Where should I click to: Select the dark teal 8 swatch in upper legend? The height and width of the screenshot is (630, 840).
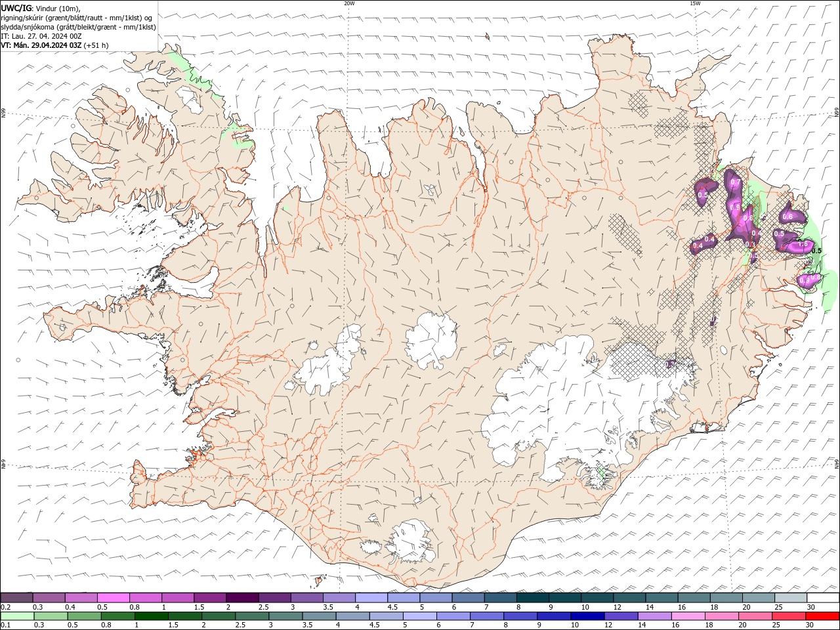click(x=533, y=597)
